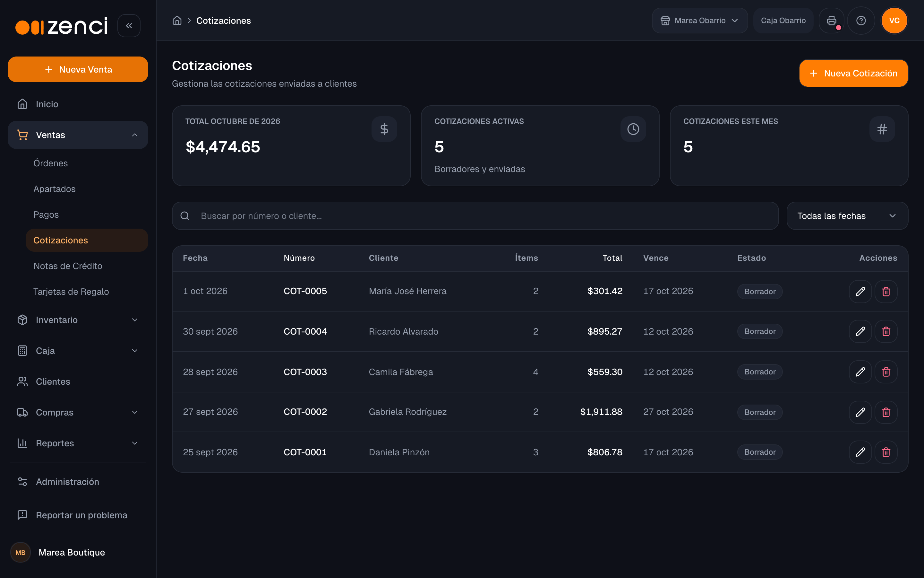Expand the Reportes sidebar section

pyautogui.click(x=78, y=443)
